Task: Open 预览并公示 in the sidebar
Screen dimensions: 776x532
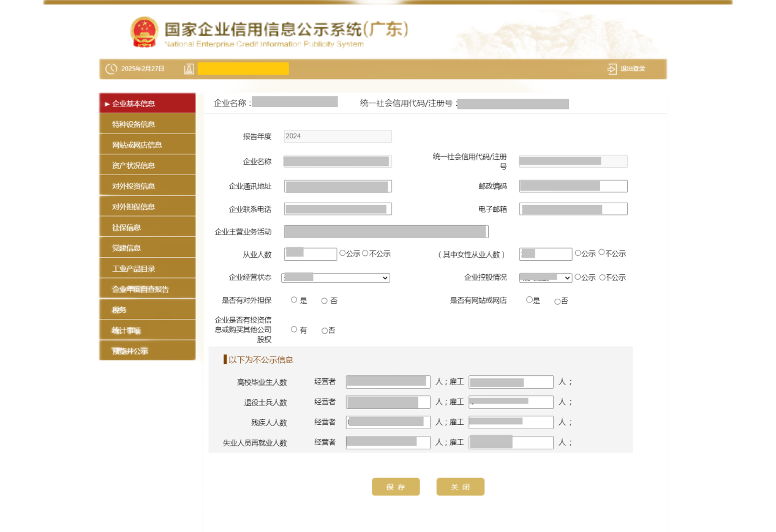Action: click(148, 351)
